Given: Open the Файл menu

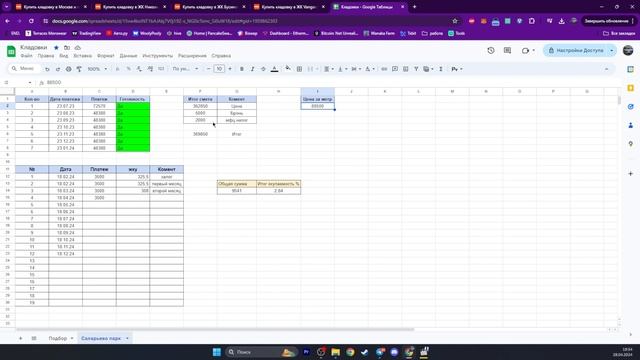Looking at the screenshot, I should (x=27, y=56).
